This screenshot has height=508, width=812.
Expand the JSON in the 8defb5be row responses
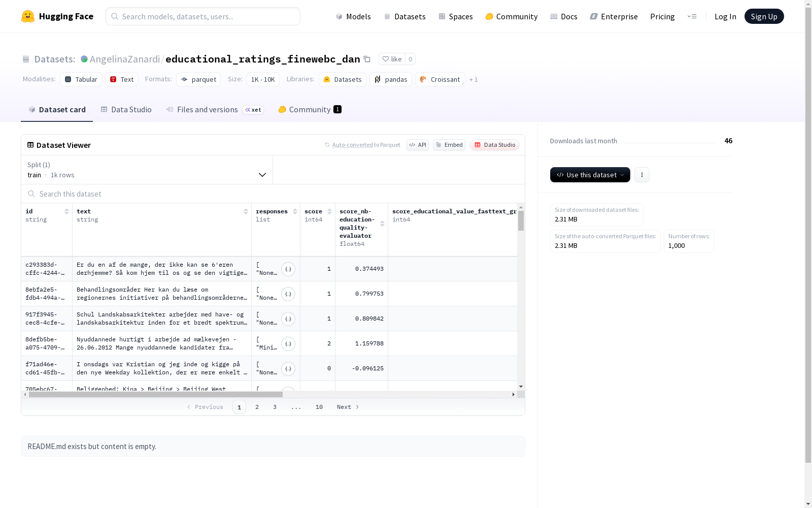288,344
